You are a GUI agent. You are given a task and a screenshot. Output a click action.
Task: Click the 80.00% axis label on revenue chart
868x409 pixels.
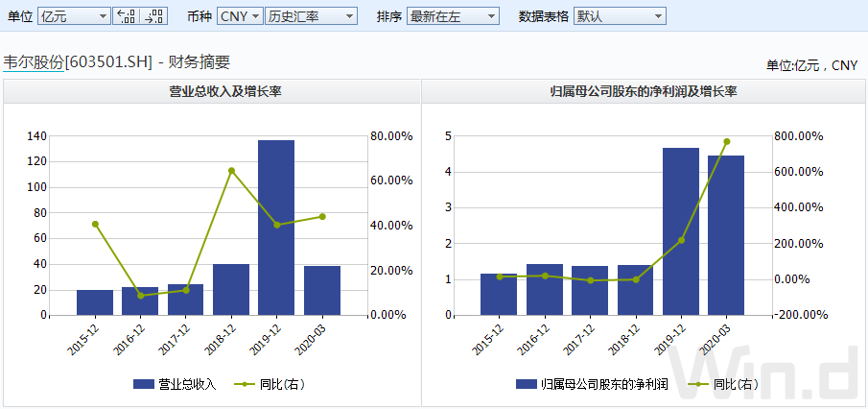coord(390,136)
